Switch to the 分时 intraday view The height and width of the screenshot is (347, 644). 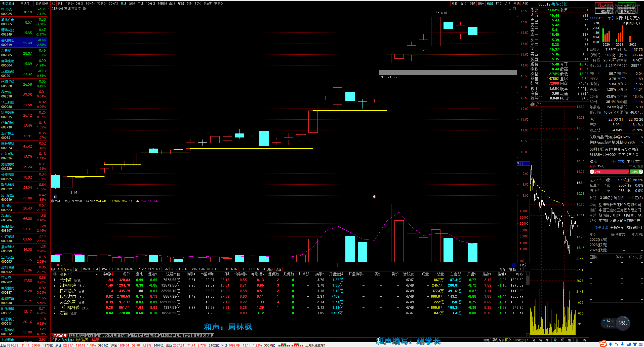60,4
